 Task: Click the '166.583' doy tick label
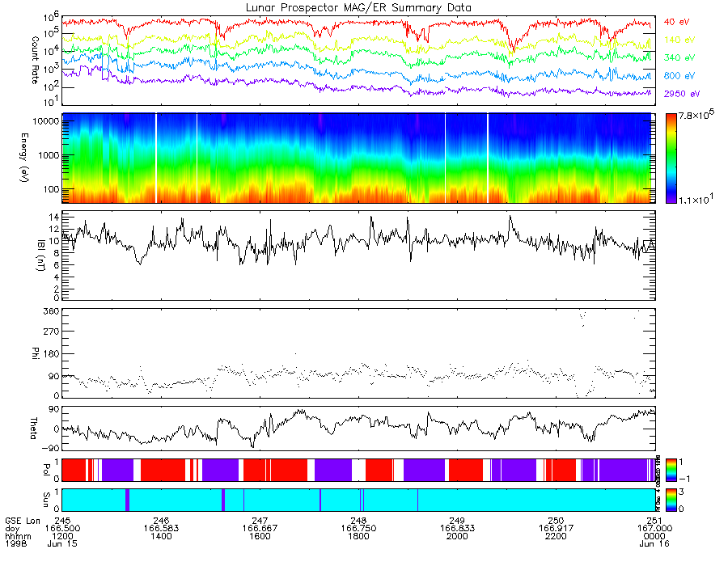(161, 529)
